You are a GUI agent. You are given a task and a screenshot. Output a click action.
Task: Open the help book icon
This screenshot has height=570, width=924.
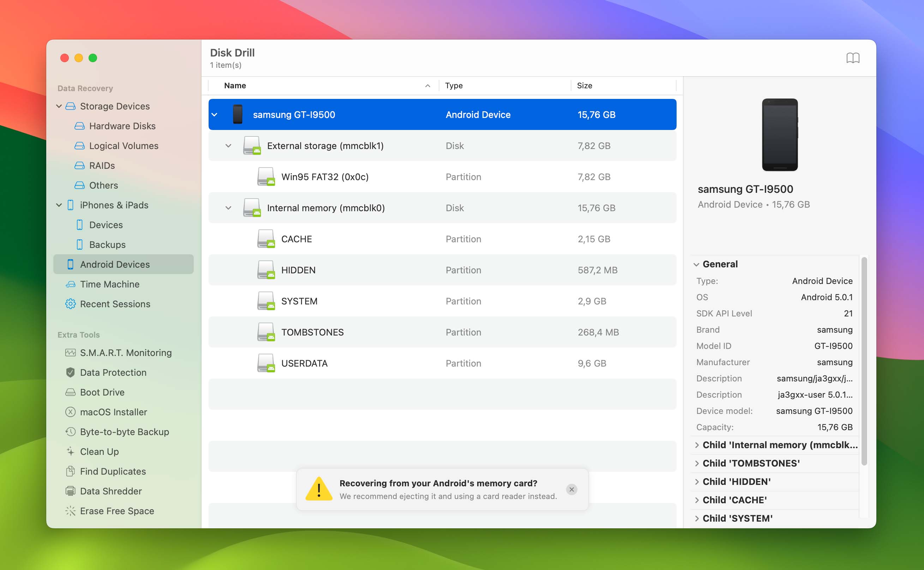click(x=852, y=58)
